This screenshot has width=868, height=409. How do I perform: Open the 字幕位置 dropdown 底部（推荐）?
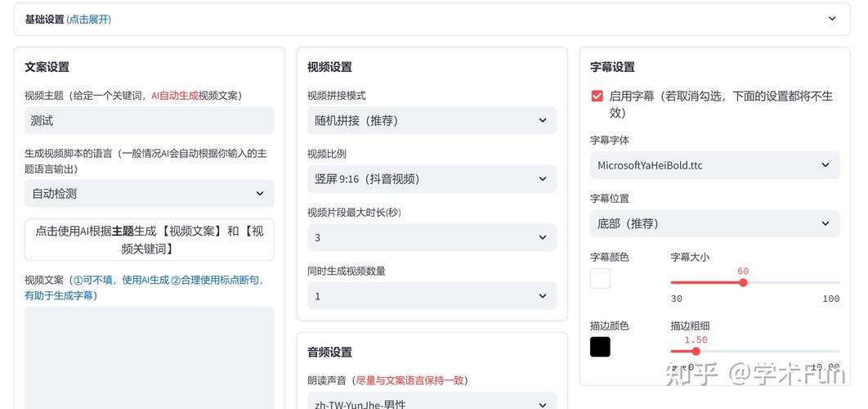[714, 223]
